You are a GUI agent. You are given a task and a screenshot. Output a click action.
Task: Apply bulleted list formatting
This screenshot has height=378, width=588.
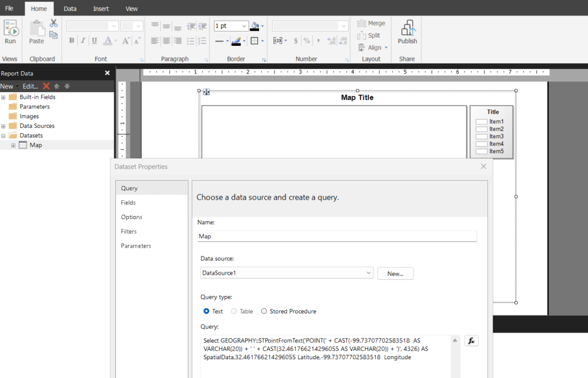click(x=191, y=41)
